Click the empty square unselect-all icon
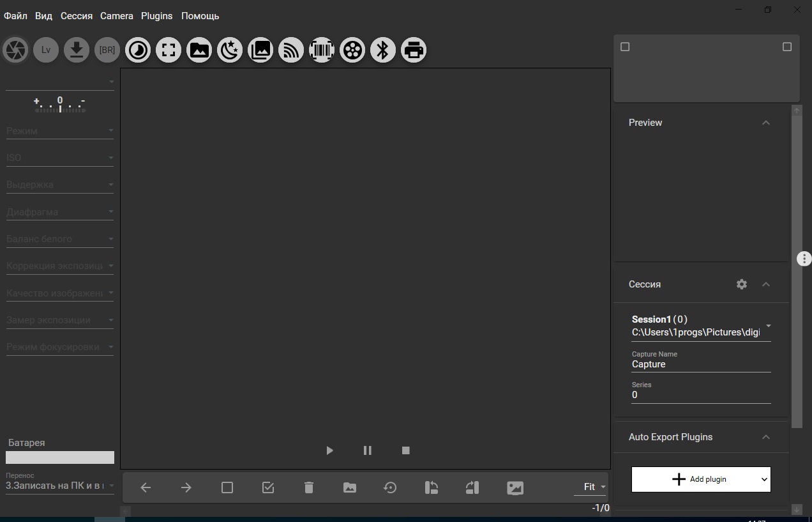This screenshot has height=522, width=812. click(227, 487)
